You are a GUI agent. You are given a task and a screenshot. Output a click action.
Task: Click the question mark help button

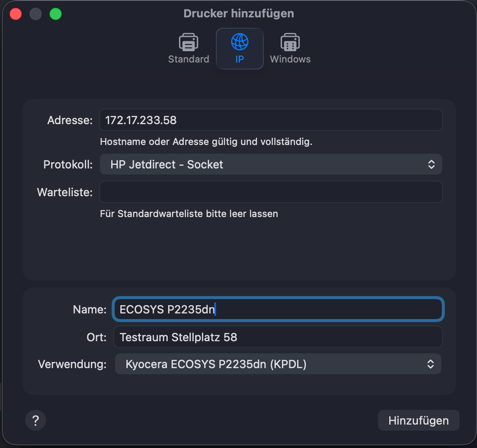pyautogui.click(x=36, y=420)
